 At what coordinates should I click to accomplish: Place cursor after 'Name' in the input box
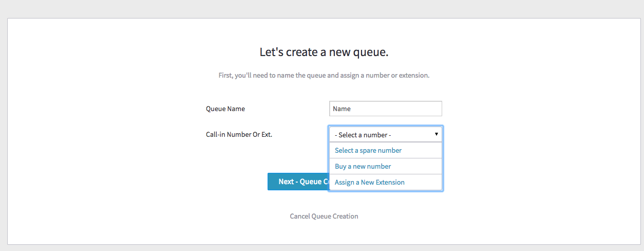pos(351,109)
